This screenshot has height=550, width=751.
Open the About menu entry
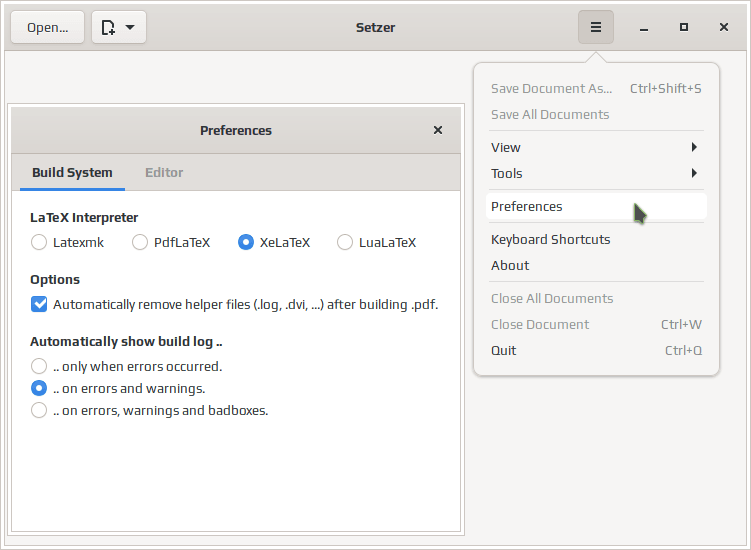point(596,265)
